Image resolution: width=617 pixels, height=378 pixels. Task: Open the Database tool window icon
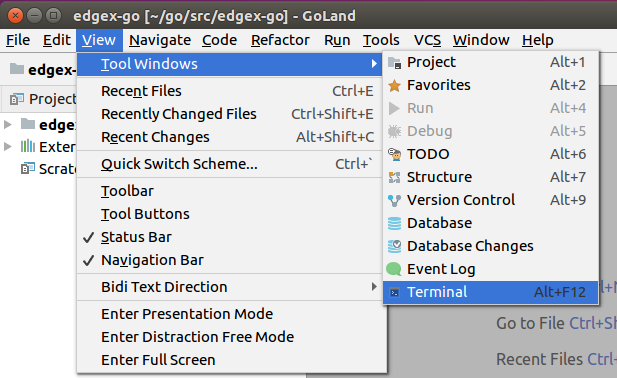(x=394, y=223)
